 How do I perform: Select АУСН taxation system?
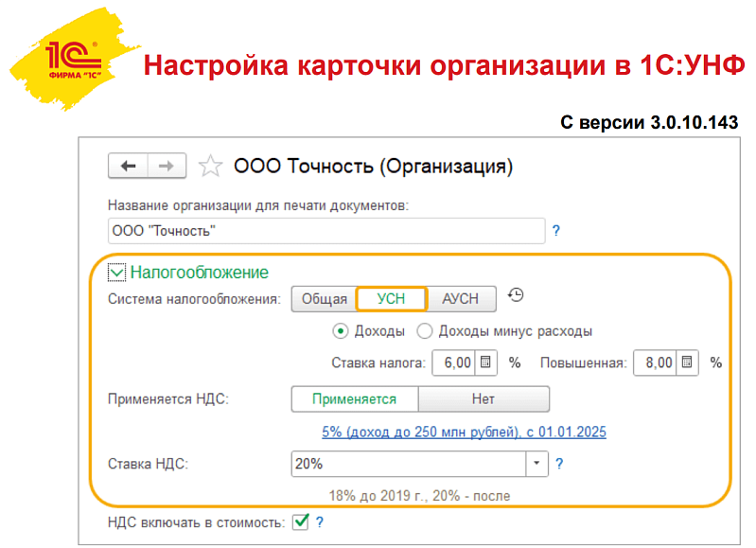(x=461, y=299)
